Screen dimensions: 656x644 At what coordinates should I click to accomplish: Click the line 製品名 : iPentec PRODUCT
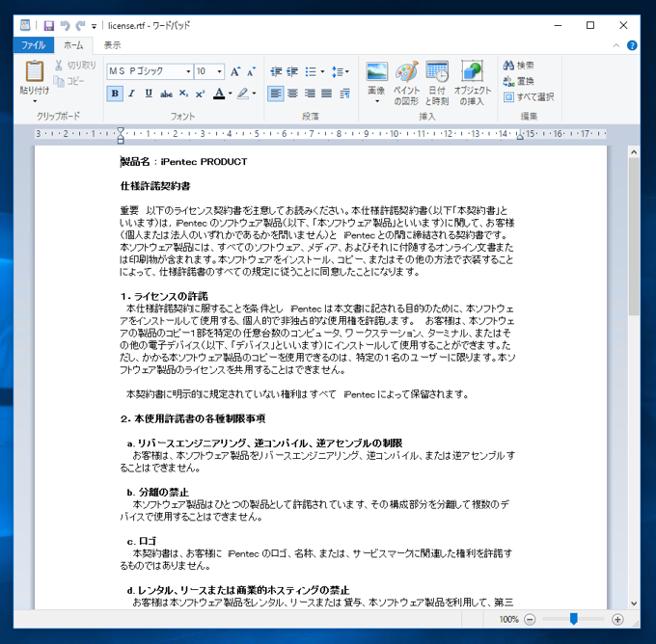(183, 162)
